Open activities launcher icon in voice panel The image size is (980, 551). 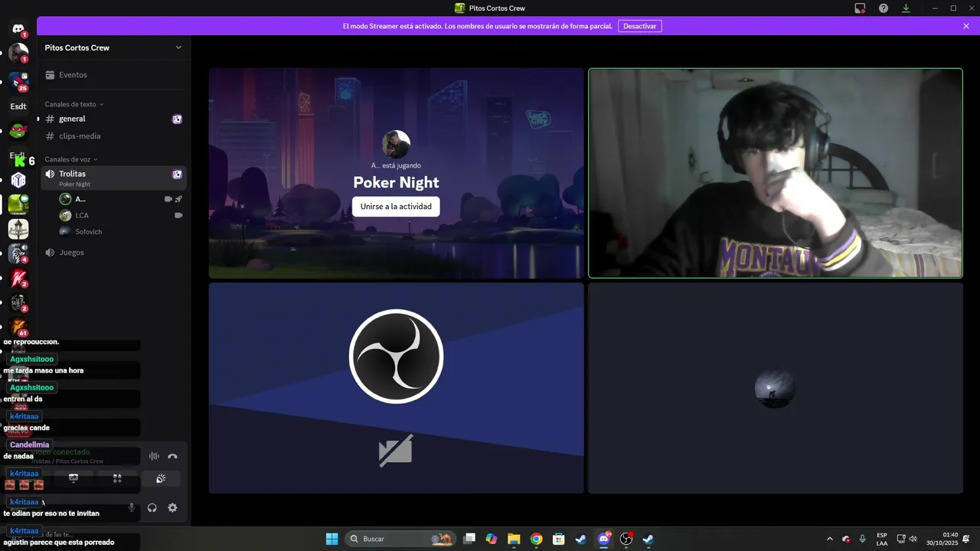coord(117,478)
